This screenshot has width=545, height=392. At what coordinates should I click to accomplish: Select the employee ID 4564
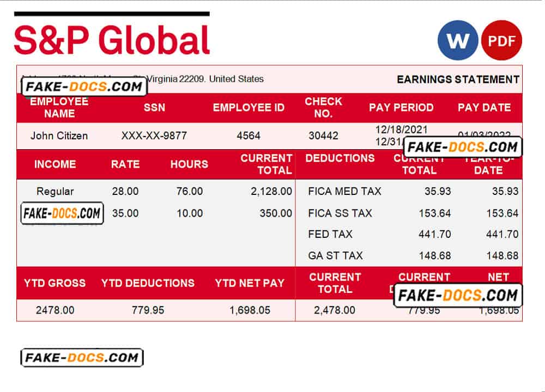pyautogui.click(x=249, y=136)
